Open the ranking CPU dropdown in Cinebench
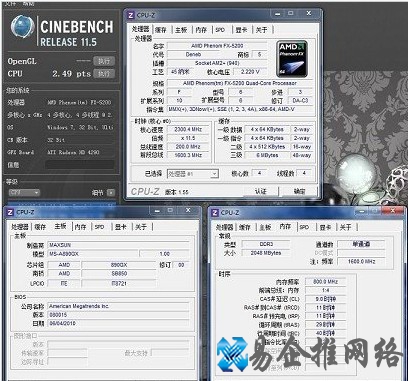 (24, 192)
